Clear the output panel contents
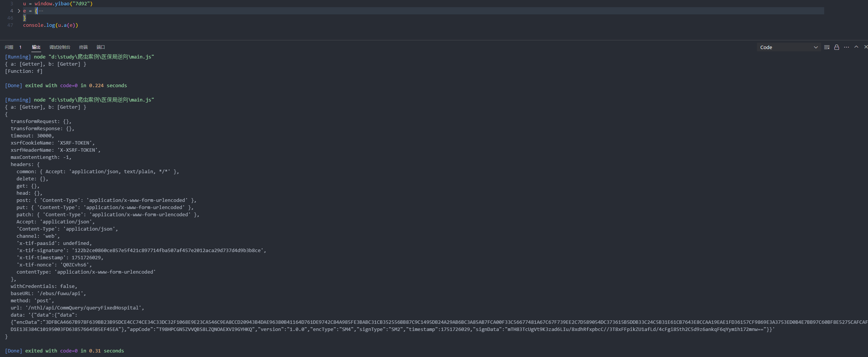 tap(827, 47)
